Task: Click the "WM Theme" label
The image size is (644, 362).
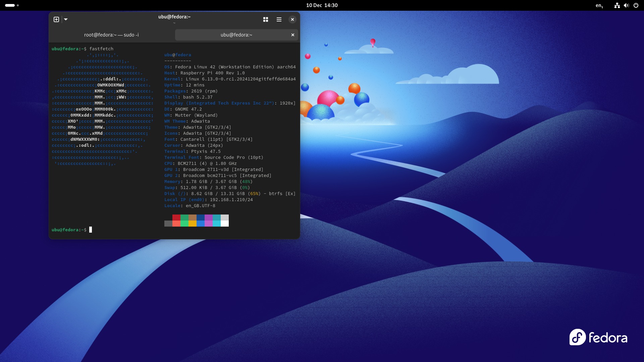Action: 175,121
